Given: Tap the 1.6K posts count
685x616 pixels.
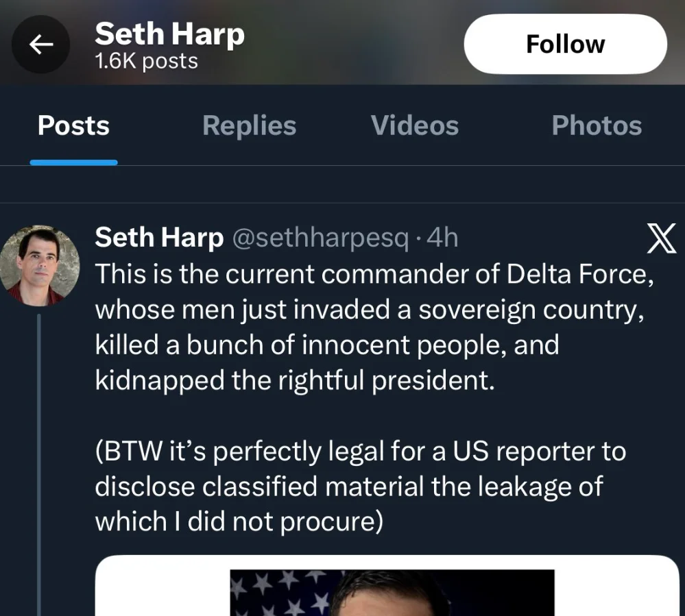Looking at the screenshot, I should (146, 62).
